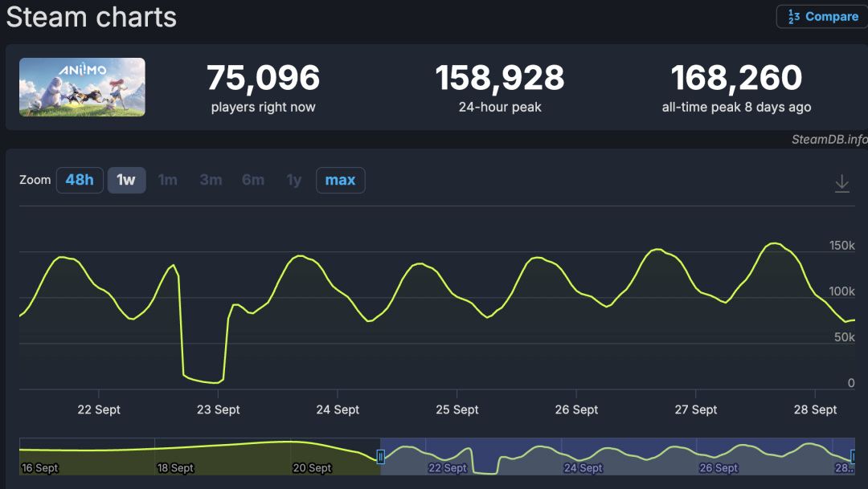This screenshot has height=489, width=868.
Task: Click the 24 Sept main axis label
Action: point(338,410)
